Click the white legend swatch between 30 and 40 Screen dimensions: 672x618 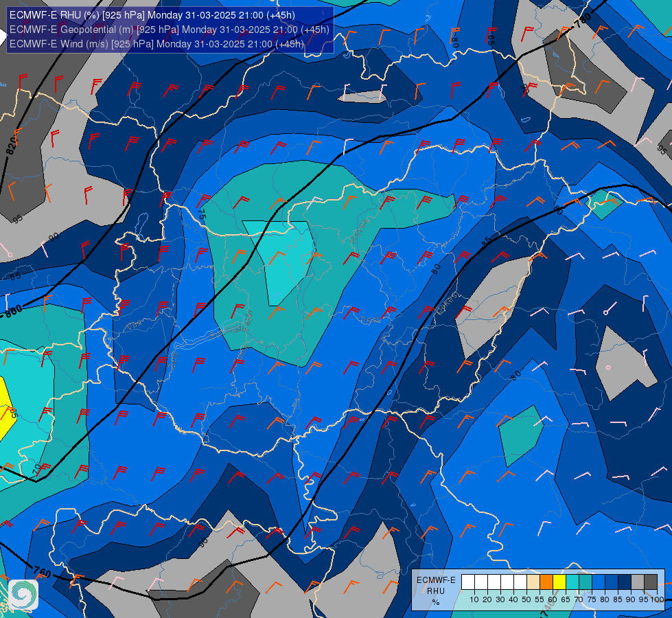(507, 582)
